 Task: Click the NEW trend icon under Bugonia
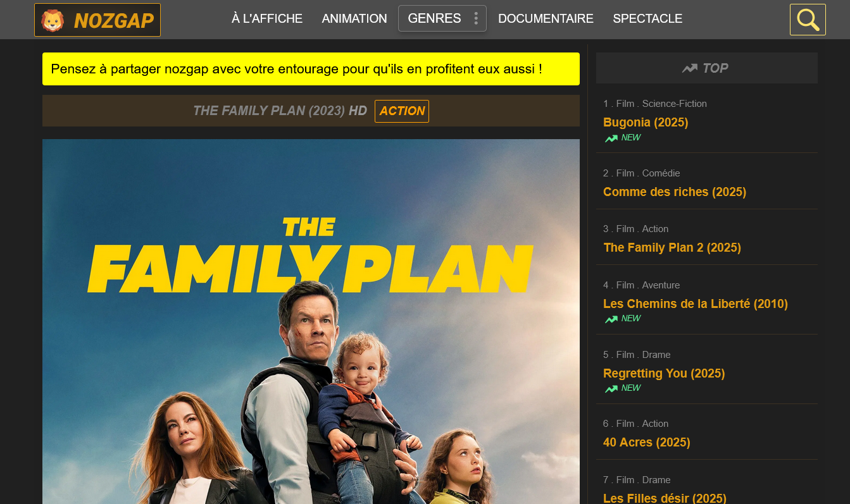click(x=611, y=138)
